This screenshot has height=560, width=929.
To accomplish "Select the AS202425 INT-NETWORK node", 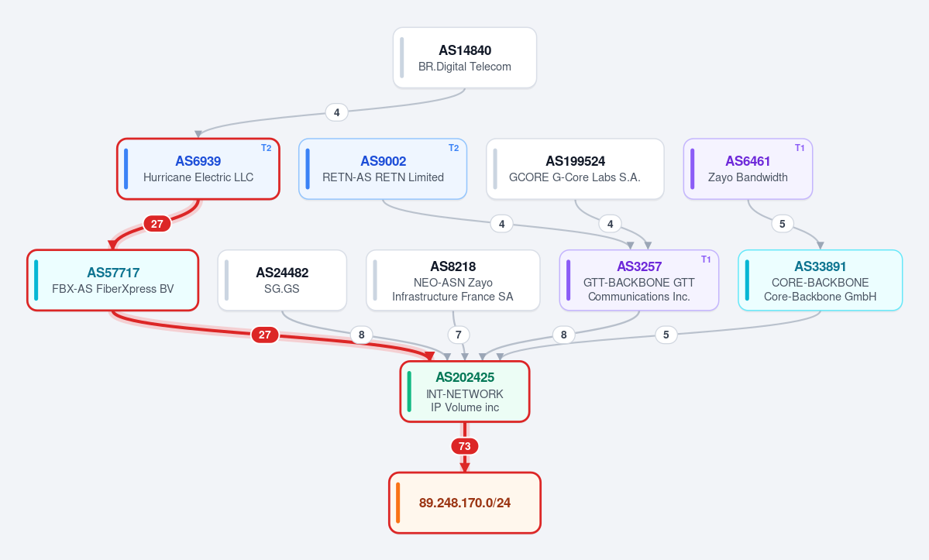I will coord(465,391).
